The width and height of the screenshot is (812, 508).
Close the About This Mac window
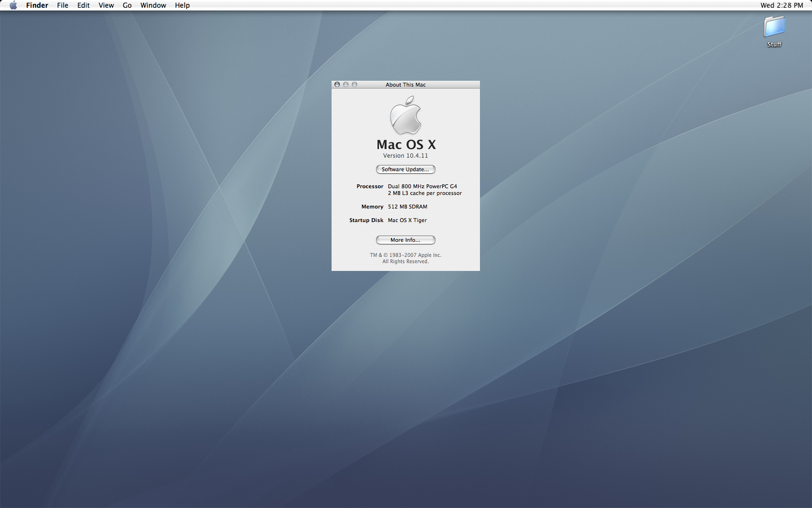coord(337,85)
